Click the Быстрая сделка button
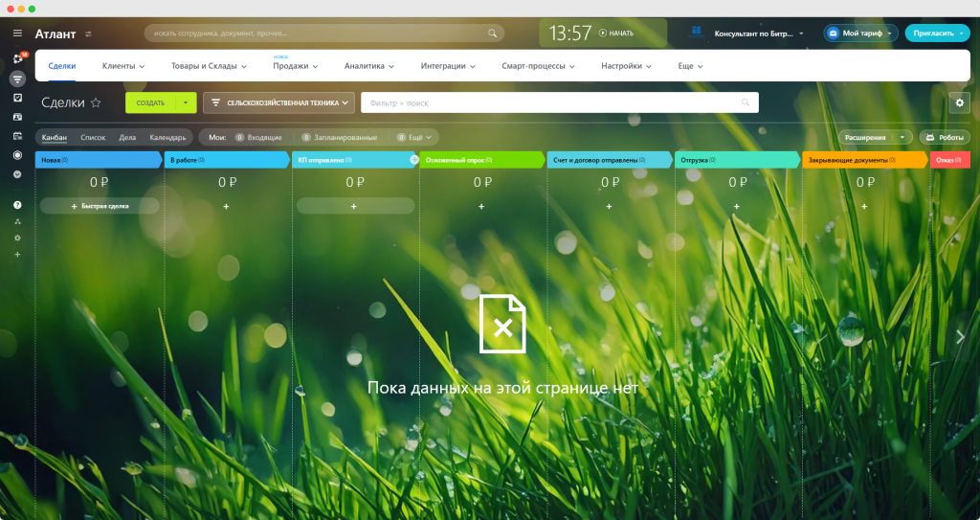980x520 pixels. pos(100,206)
